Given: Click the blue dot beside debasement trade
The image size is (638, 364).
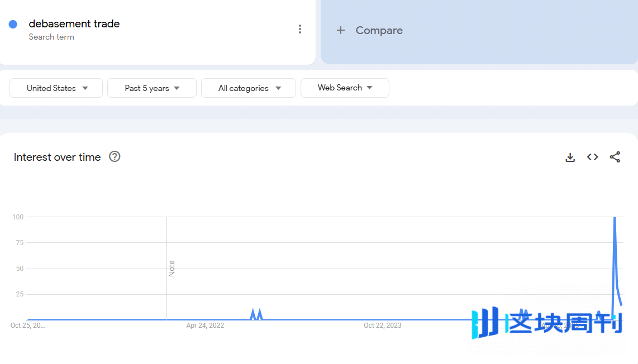Looking at the screenshot, I should coord(13,24).
